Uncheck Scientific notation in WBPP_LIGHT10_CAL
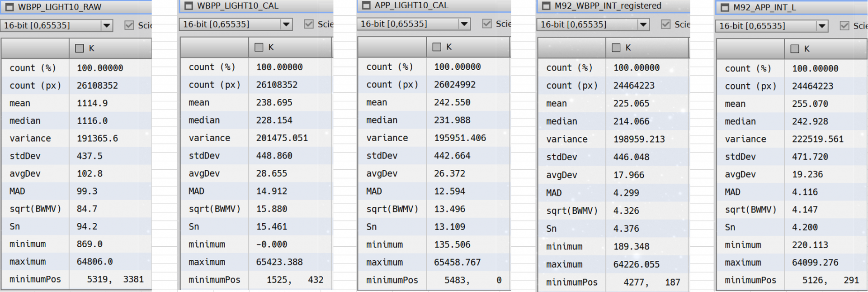This screenshot has width=868, height=292. [309, 24]
